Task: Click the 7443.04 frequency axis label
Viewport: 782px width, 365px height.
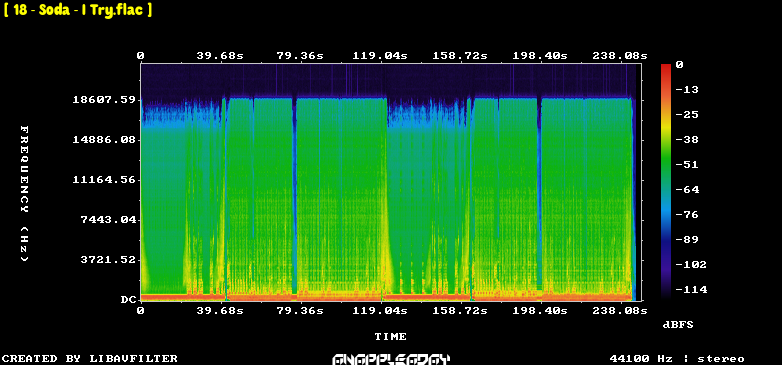Action: (x=108, y=219)
